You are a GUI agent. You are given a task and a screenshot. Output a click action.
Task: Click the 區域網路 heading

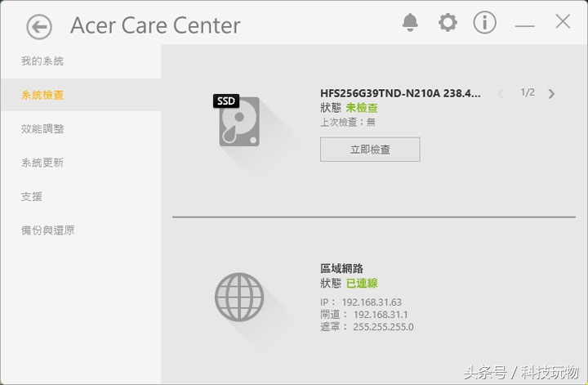pos(341,268)
